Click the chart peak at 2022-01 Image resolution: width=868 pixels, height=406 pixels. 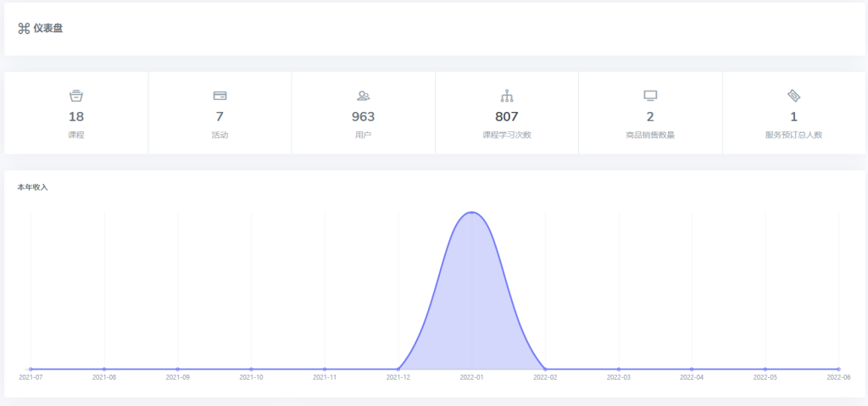coord(471,212)
